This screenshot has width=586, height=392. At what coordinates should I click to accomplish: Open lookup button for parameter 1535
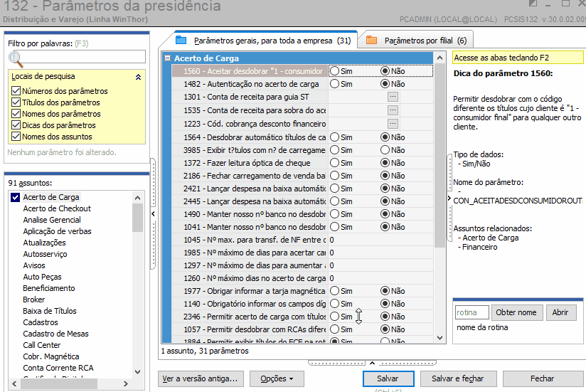pos(393,110)
